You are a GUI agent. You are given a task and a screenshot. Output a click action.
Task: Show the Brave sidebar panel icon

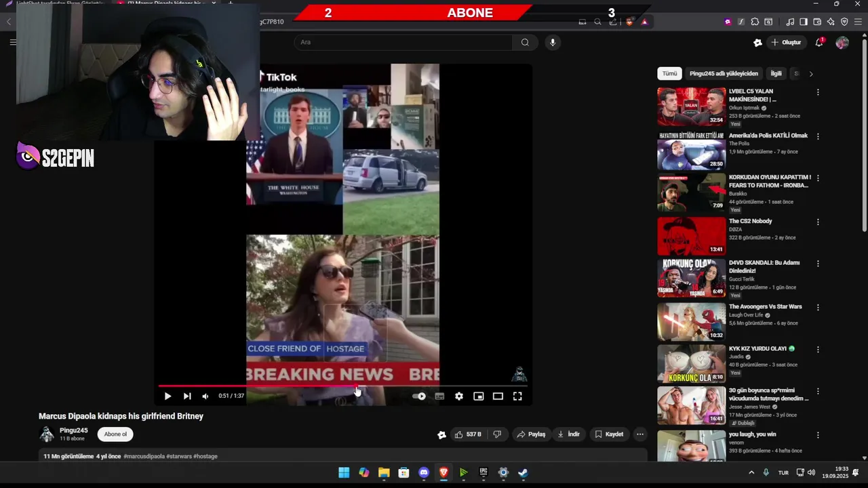[804, 22]
